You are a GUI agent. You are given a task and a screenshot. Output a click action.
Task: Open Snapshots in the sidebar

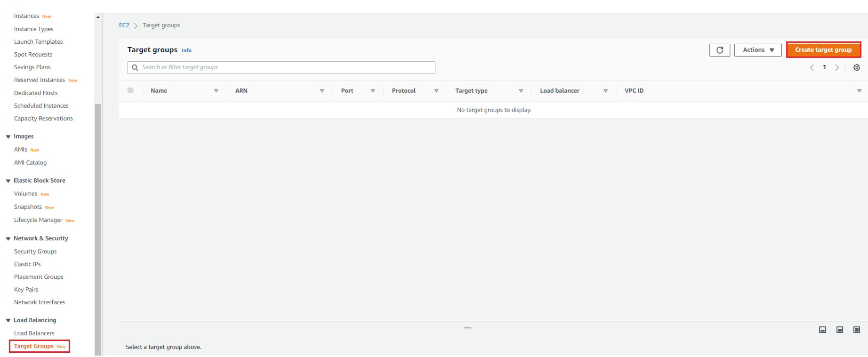point(28,207)
